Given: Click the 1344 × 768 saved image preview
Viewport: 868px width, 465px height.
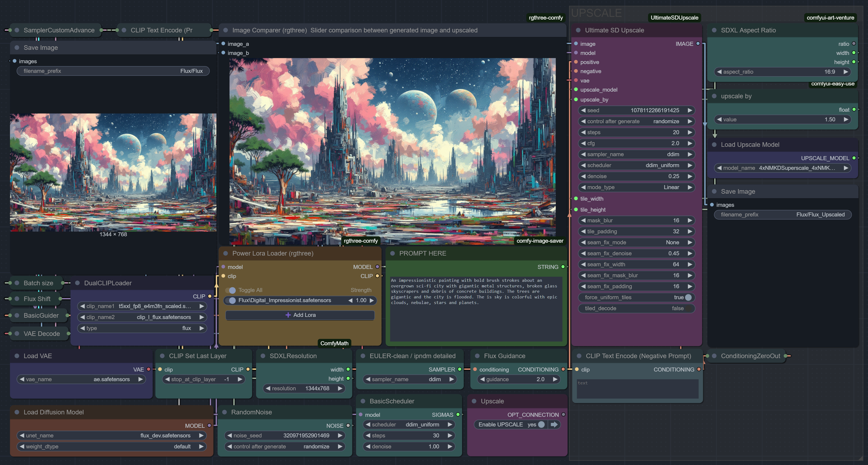Looking at the screenshot, I should (113, 172).
